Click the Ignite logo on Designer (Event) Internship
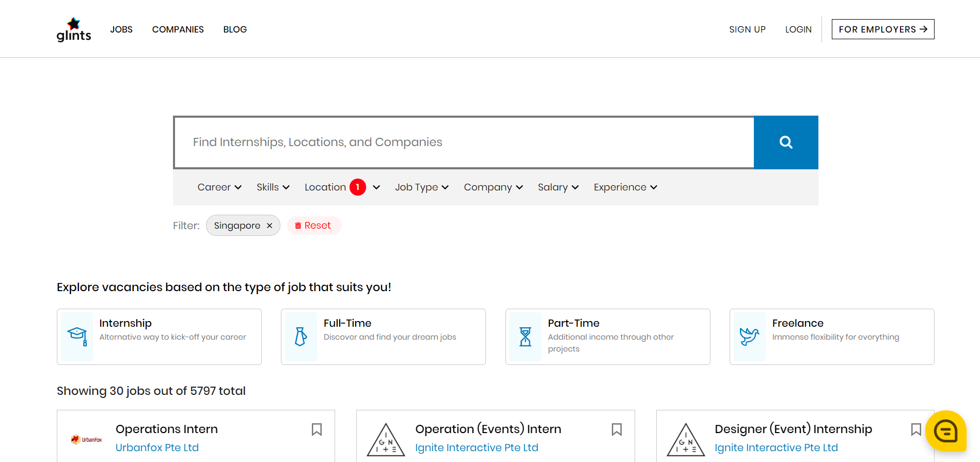The width and height of the screenshot is (980, 462). point(686,440)
